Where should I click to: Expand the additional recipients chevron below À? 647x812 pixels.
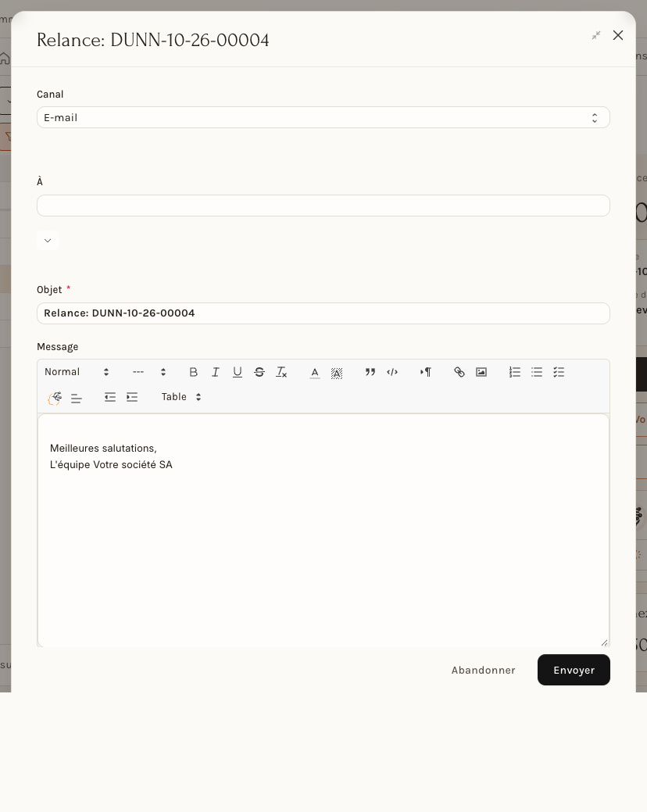[48, 240]
